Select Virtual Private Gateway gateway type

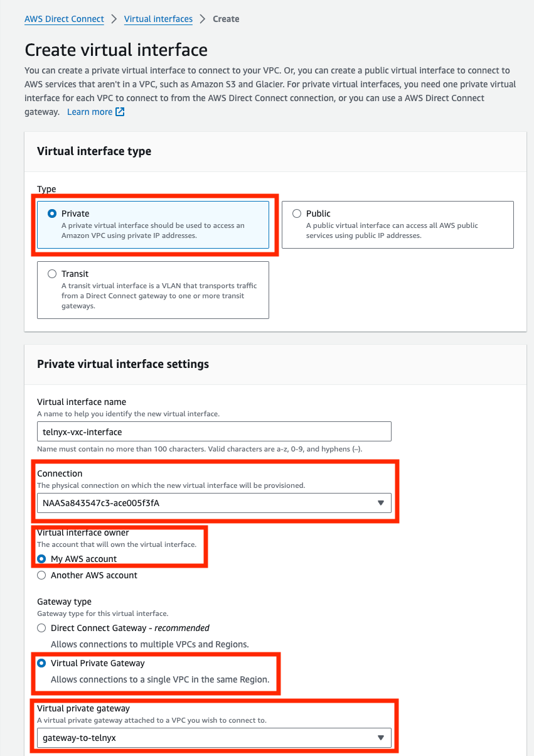(x=41, y=662)
